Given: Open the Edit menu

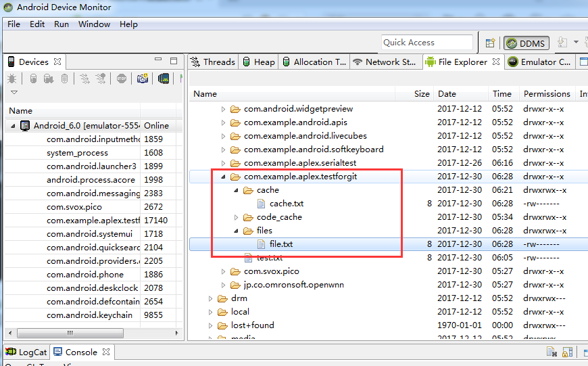Looking at the screenshot, I should coord(37,24).
